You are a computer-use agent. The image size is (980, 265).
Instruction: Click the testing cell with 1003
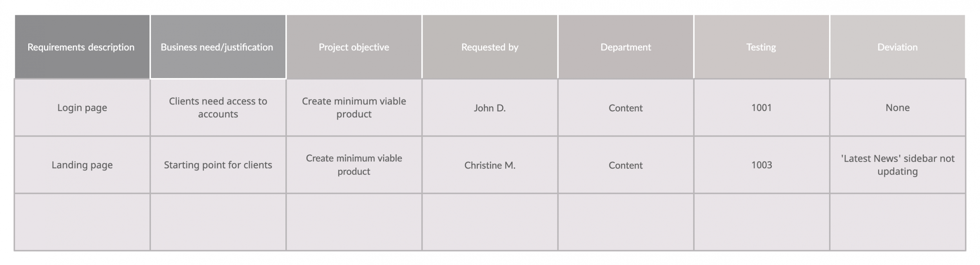pos(762,165)
